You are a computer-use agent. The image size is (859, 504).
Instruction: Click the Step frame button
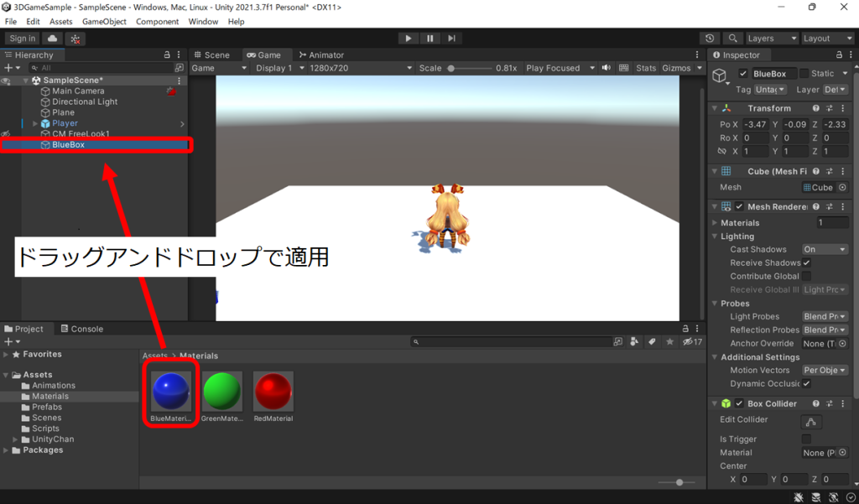451,39
